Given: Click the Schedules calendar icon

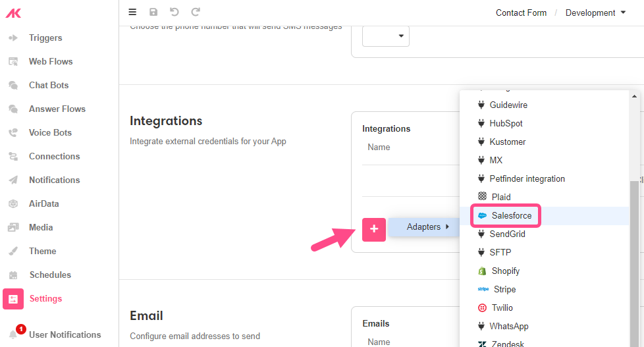Looking at the screenshot, I should tap(13, 275).
